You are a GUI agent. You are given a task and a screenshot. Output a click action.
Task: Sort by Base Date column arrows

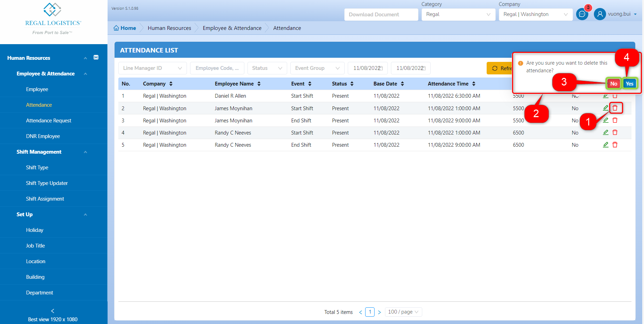point(402,84)
